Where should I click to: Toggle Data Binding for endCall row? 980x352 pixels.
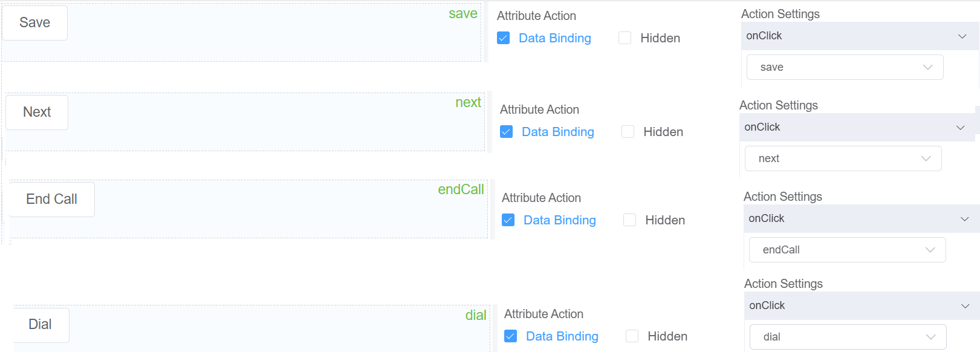click(x=508, y=220)
